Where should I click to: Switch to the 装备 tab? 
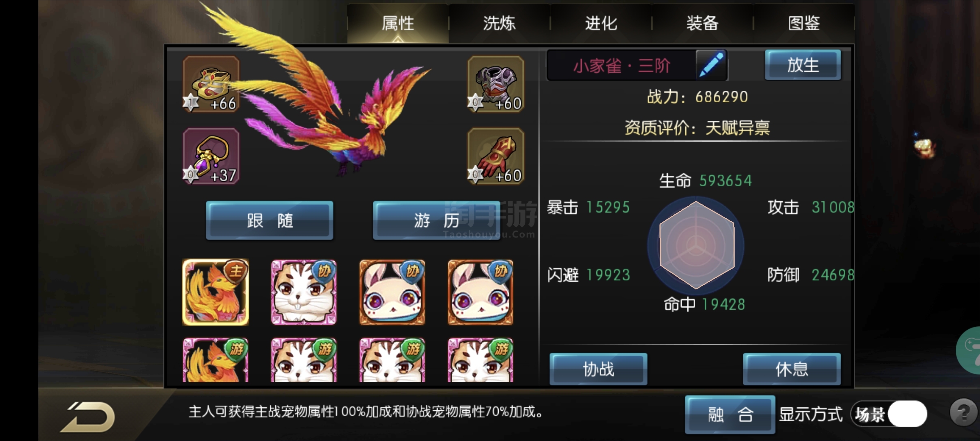703,23
